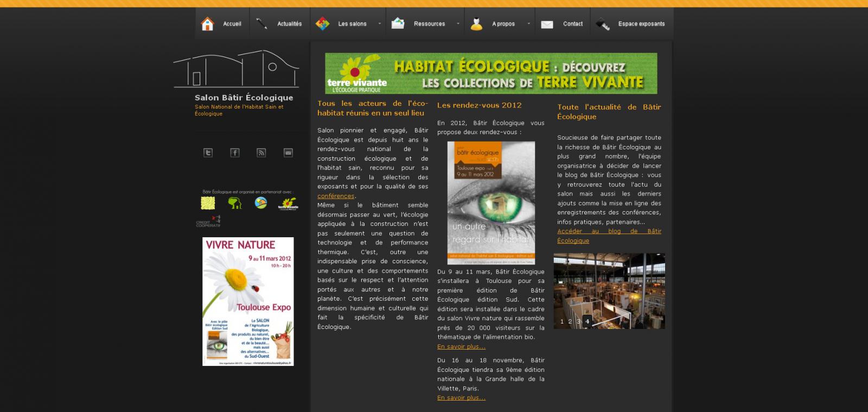Expand the Ressources dropdown arrow
Viewport: 868px width, 412px height.
point(458,24)
